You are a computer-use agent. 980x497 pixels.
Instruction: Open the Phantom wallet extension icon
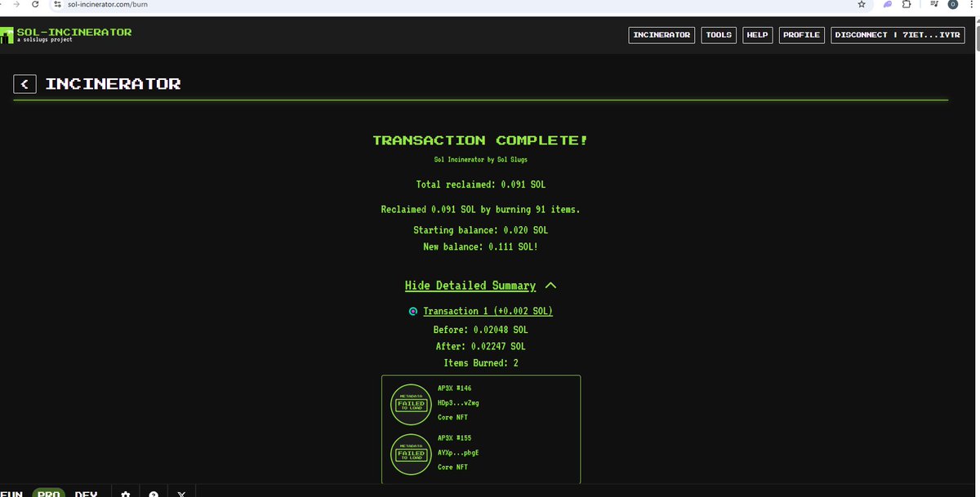[888, 4]
